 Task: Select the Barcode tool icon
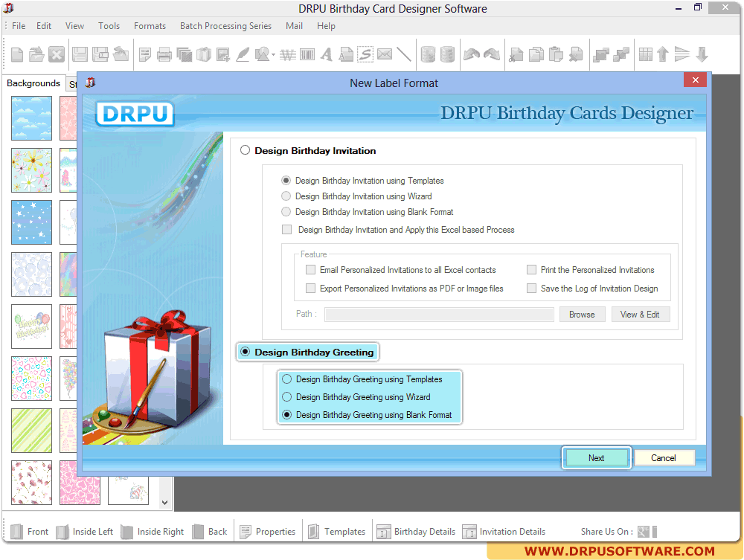point(307,54)
